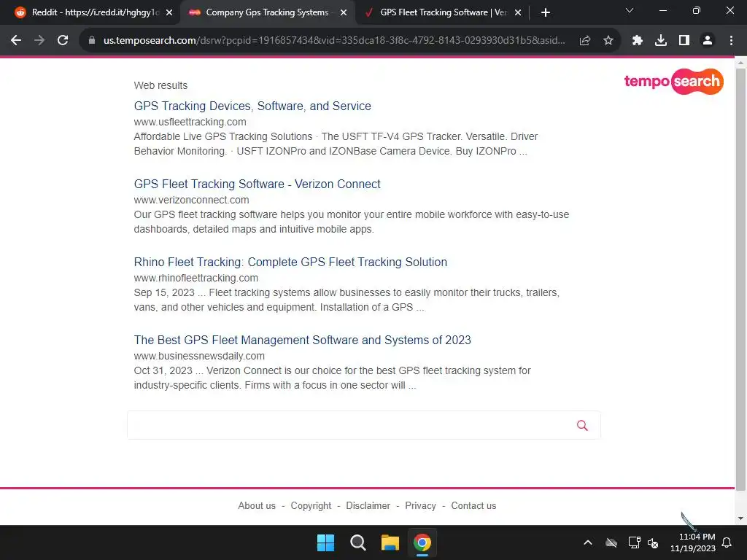Image resolution: width=747 pixels, height=560 pixels.
Task: Open the Copyright footer link
Action: tap(311, 506)
